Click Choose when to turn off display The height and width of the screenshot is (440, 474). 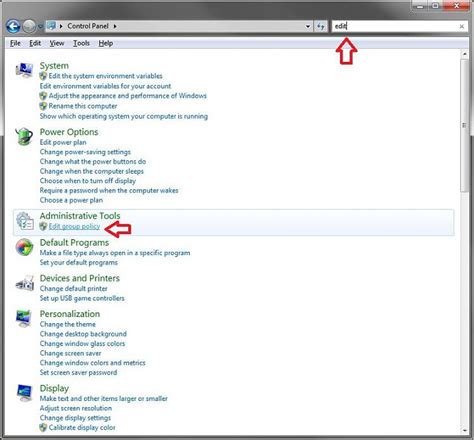coord(88,181)
